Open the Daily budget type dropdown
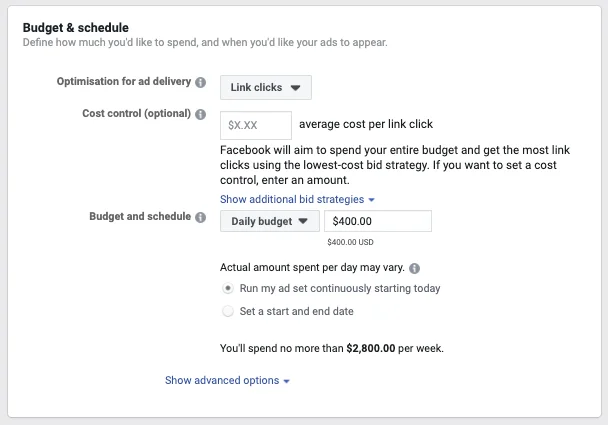Viewport: 608px width, 425px height. coord(269,222)
